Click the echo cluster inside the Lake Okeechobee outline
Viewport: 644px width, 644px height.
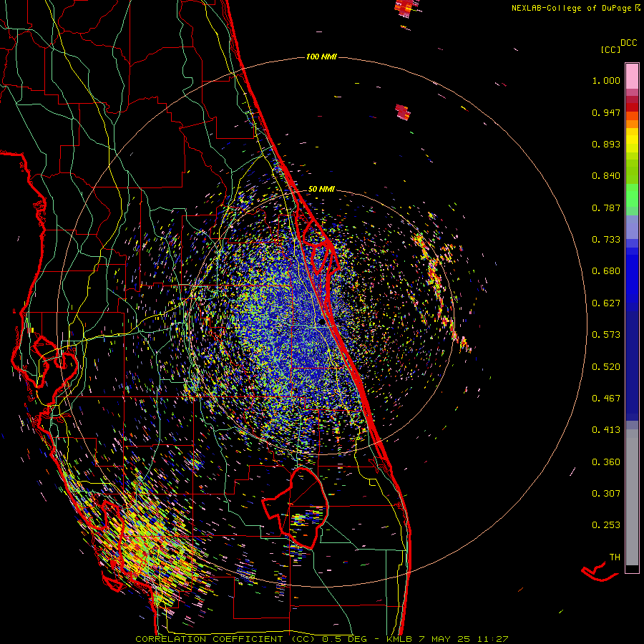point(307,517)
